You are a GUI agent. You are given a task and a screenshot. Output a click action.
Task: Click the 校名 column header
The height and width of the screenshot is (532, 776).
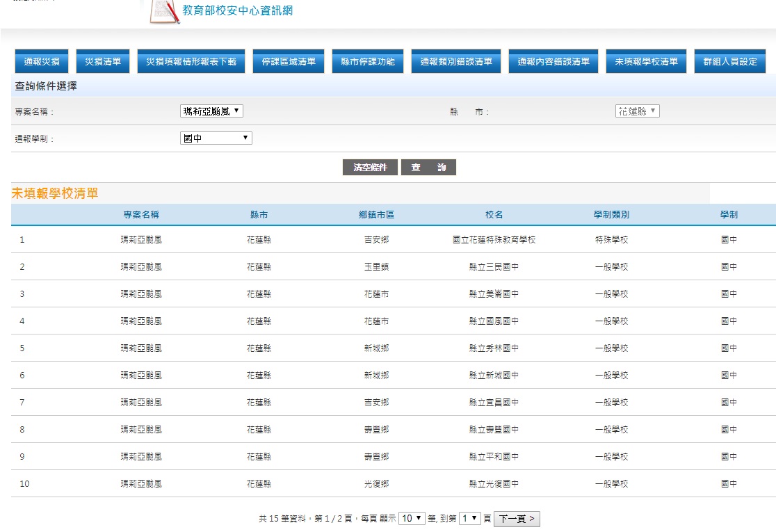pos(494,215)
